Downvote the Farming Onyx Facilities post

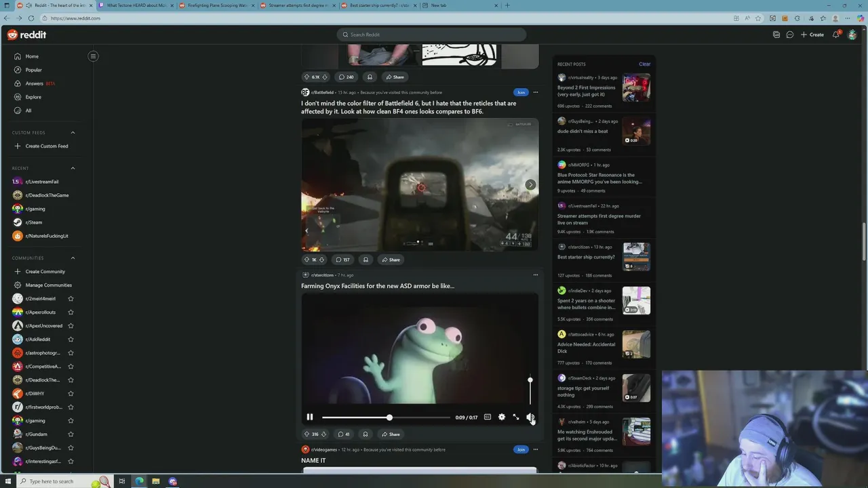[x=323, y=434]
